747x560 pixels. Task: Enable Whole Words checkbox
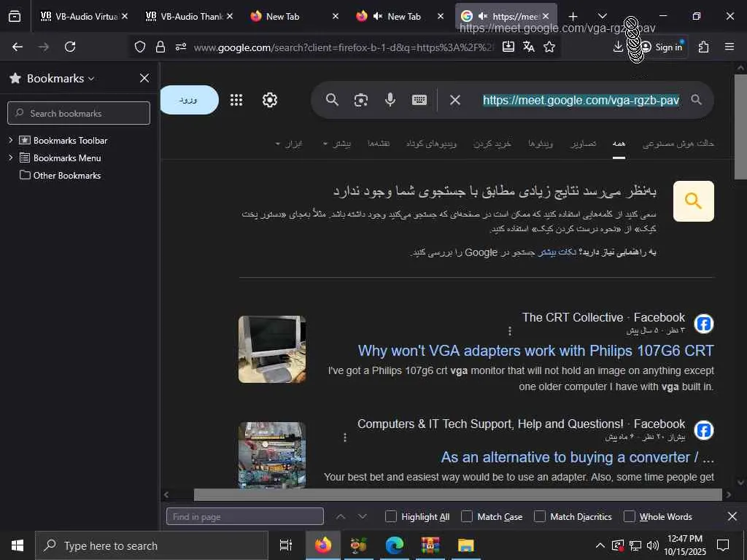click(630, 516)
